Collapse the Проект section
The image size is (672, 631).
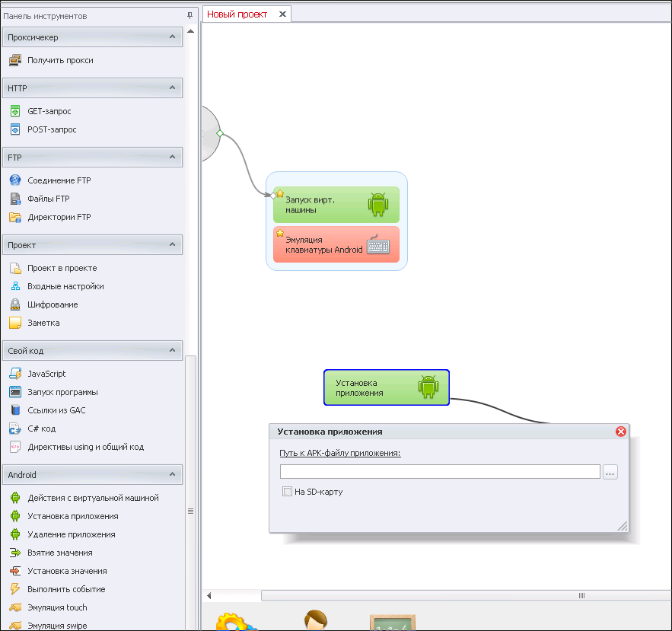click(172, 245)
